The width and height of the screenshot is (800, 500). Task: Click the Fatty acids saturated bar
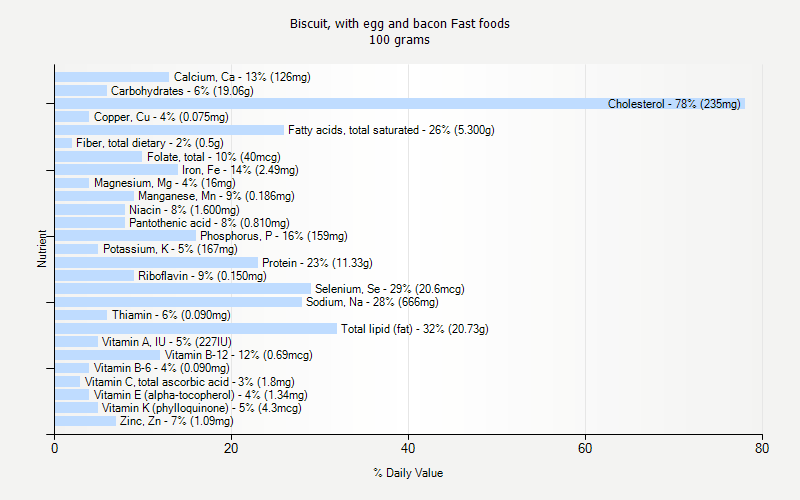[169, 130]
